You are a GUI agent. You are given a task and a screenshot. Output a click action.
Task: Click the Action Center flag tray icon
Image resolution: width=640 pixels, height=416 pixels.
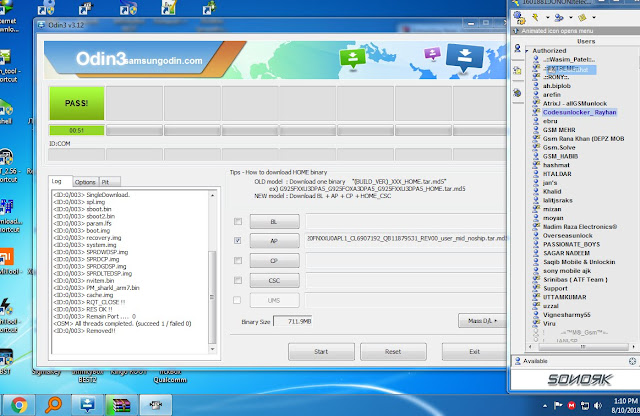click(x=558, y=405)
